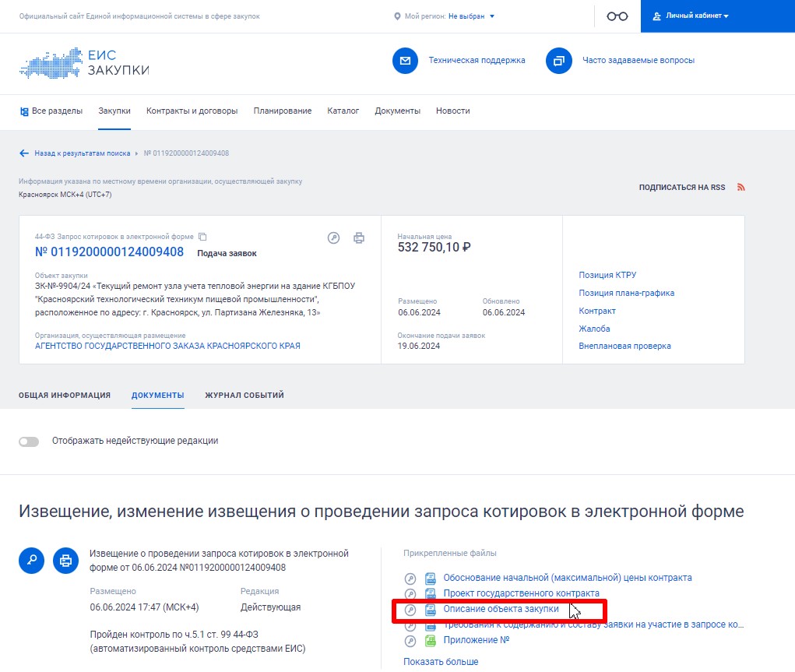Click signature icon beside Описание объекта закупки
This screenshot has height=672, width=795.
pyautogui.click(x=410, y=610)
